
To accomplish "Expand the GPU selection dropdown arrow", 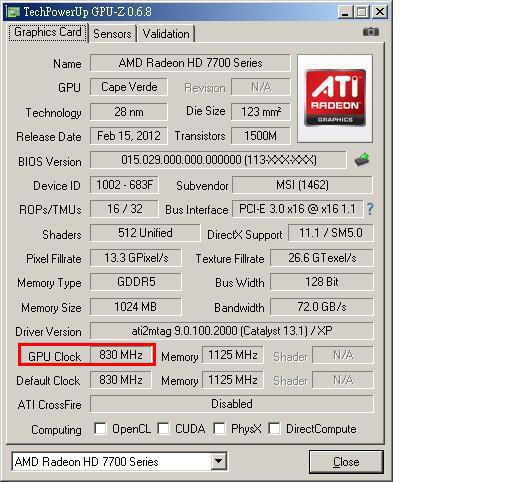I will point(219,461).
